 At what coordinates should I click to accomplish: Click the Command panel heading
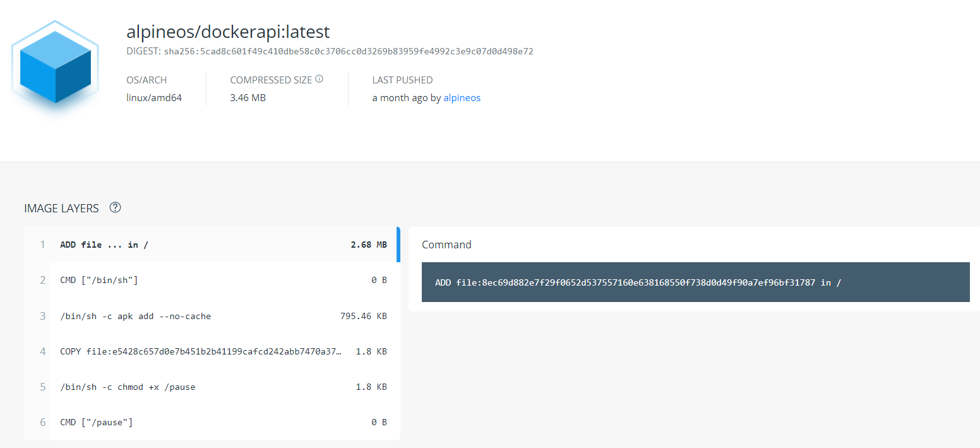446,245
